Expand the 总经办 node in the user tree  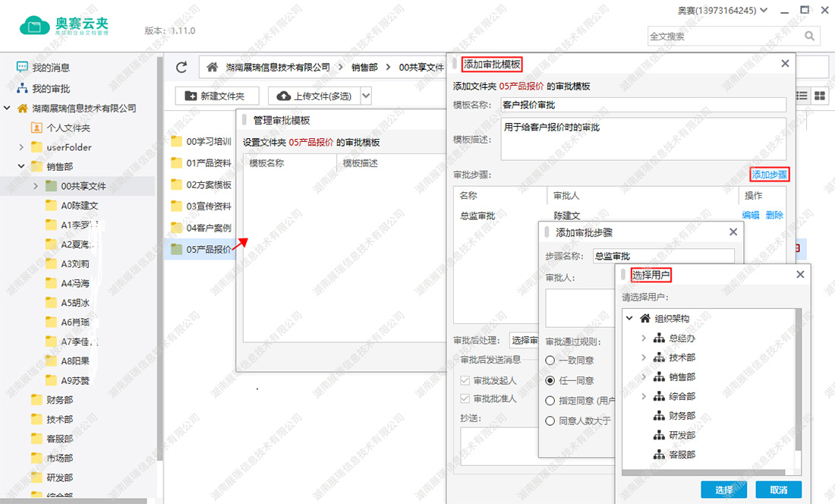click(644, 338)
